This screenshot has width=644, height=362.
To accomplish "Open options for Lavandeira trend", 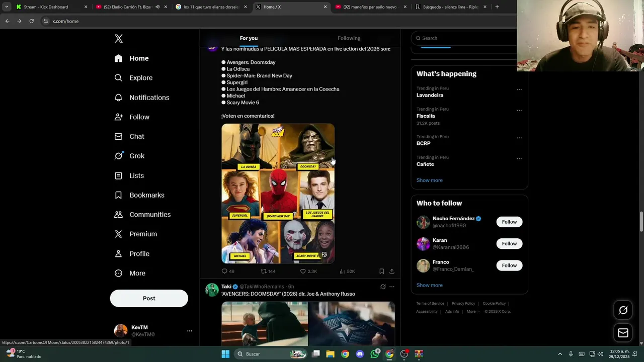I will (x=519, y=89).
